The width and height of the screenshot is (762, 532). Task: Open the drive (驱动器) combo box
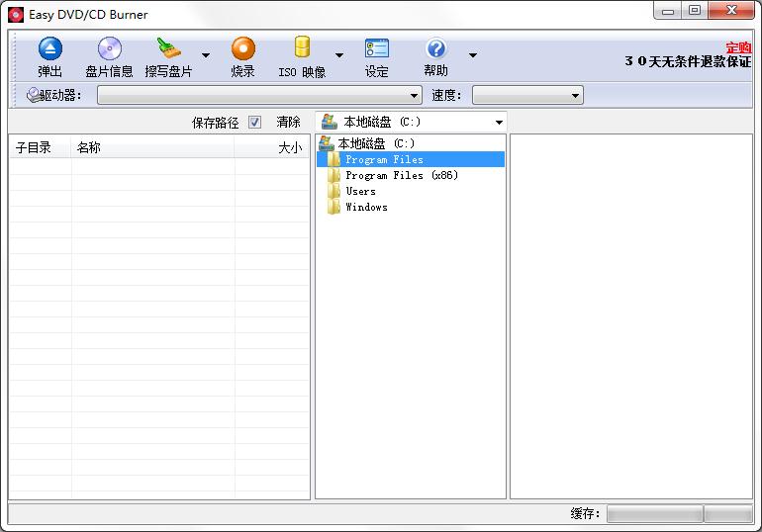point(260,96)
